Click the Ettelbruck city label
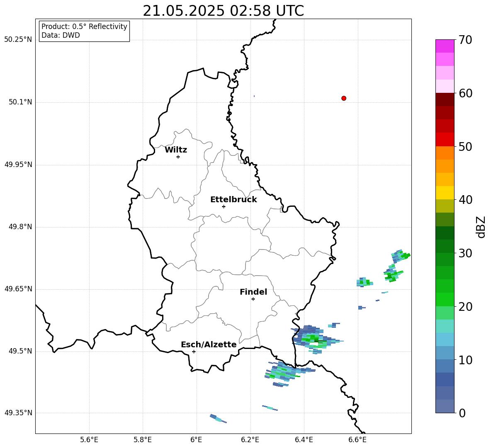Image resolution: width=491 pixels, height=448 pixels. coord(233,200)
